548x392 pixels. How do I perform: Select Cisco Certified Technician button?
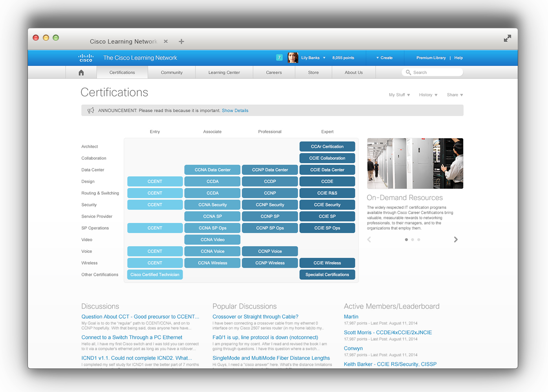coord(155,275)
